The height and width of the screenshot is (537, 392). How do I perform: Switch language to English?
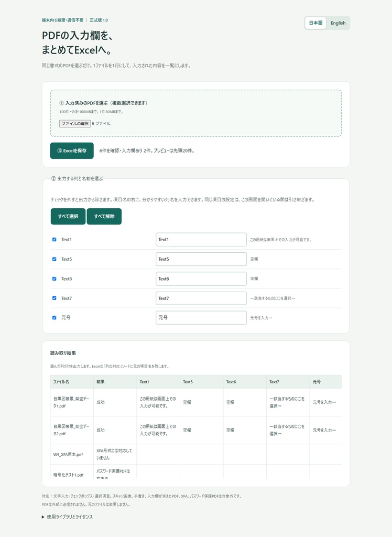pos(338,23)
